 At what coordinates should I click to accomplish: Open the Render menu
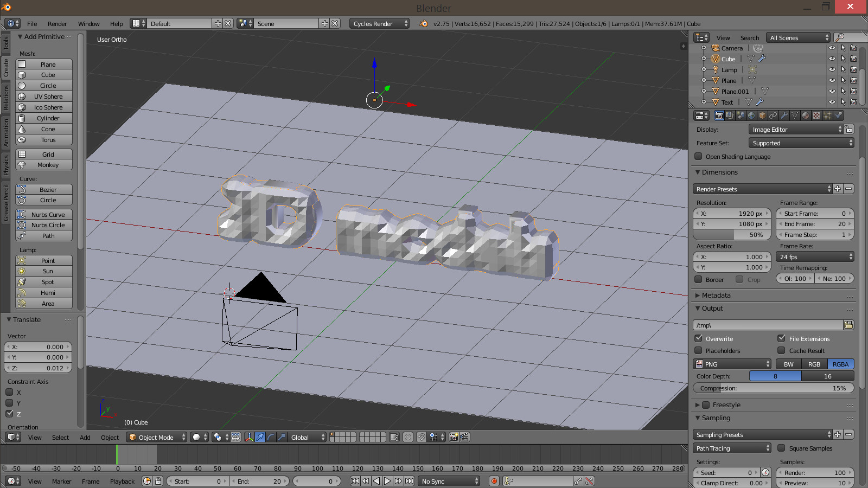(57, 23)
